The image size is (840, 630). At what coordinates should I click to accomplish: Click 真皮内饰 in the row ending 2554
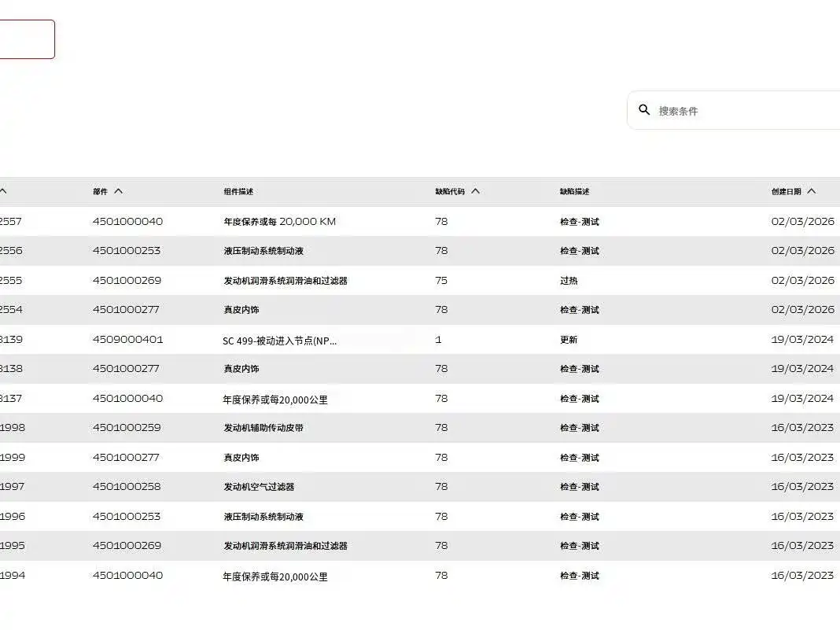(241, 310)
